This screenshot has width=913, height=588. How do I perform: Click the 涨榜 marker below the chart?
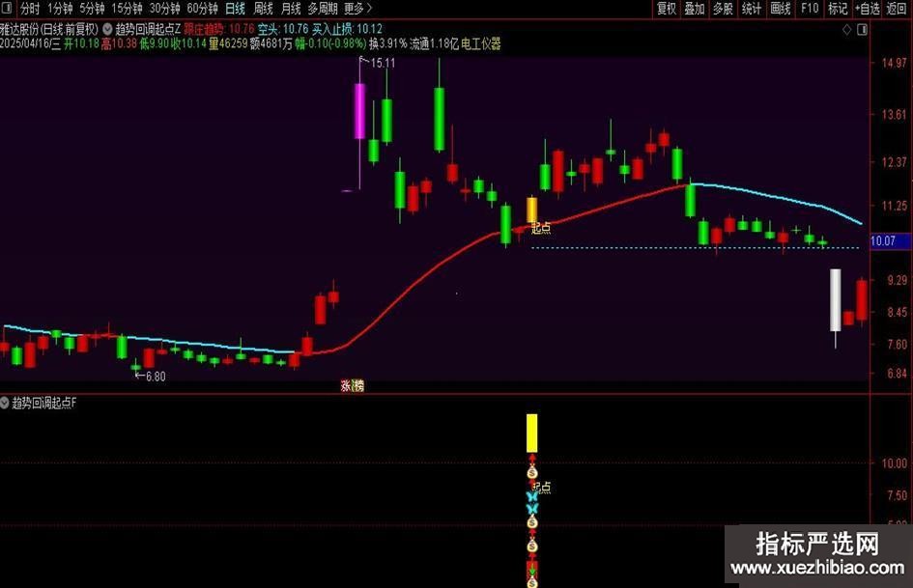click(x=353, y=385)
